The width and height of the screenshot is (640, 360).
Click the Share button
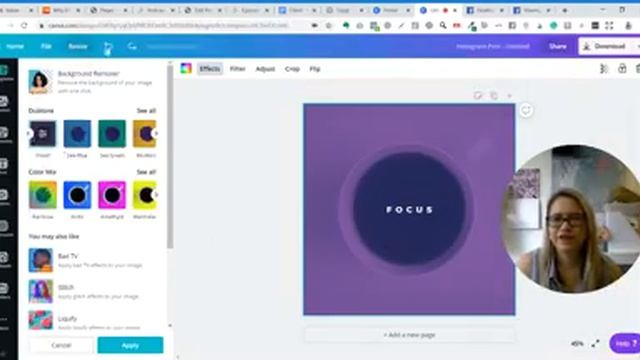pos(558,46)
